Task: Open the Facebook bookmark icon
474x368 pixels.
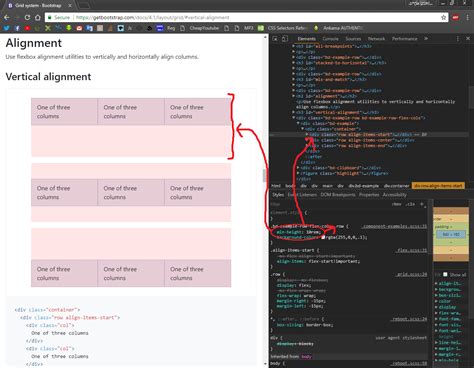Action: (x=17, y=28)
